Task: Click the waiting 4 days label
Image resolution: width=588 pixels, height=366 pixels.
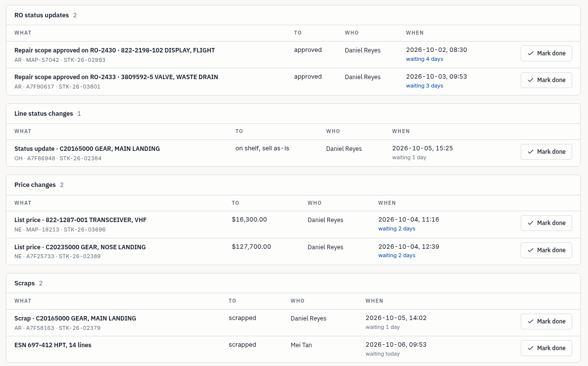Action: (425, 59)
